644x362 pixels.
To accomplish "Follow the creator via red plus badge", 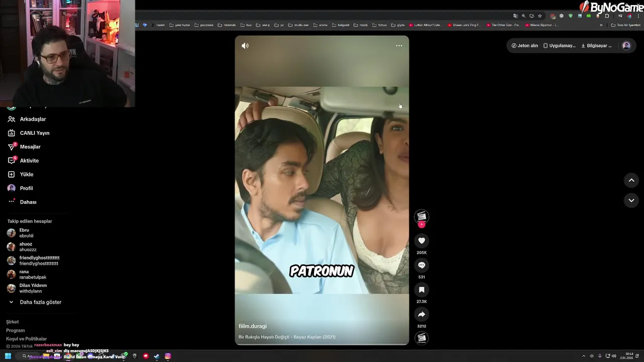I will pyautogui.click(x=422, y=224).
